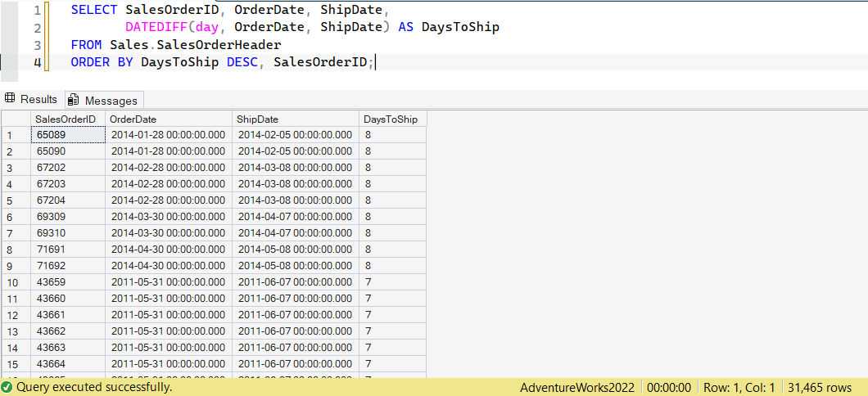Image resolution: width=868 pixels, height=396 pixels.
Task: Click the 31,465 rows count
Action: (820, 387)
